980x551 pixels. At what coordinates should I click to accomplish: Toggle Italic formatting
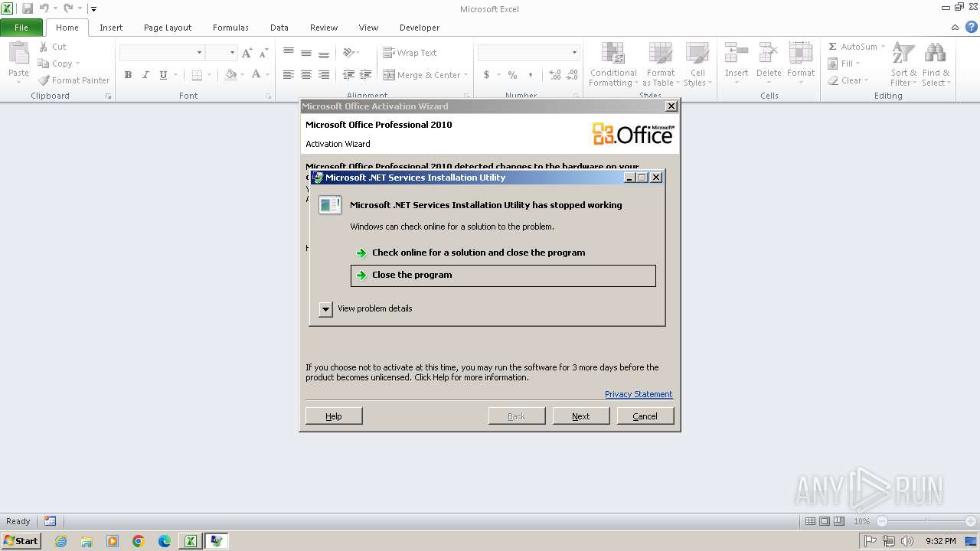pos(145,75)
